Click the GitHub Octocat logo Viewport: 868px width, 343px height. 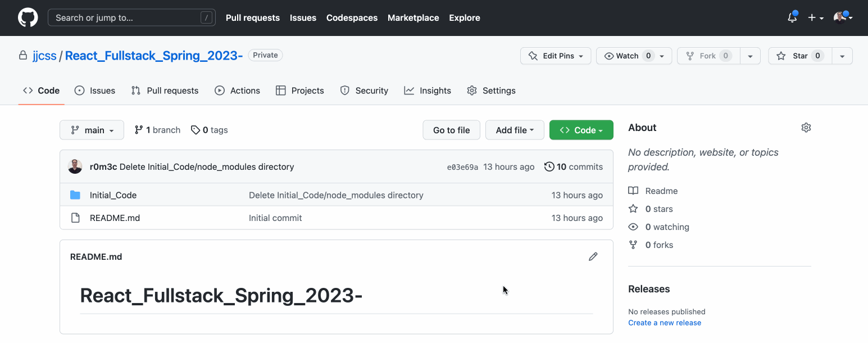pyautogui.click(x=28, y=17)
